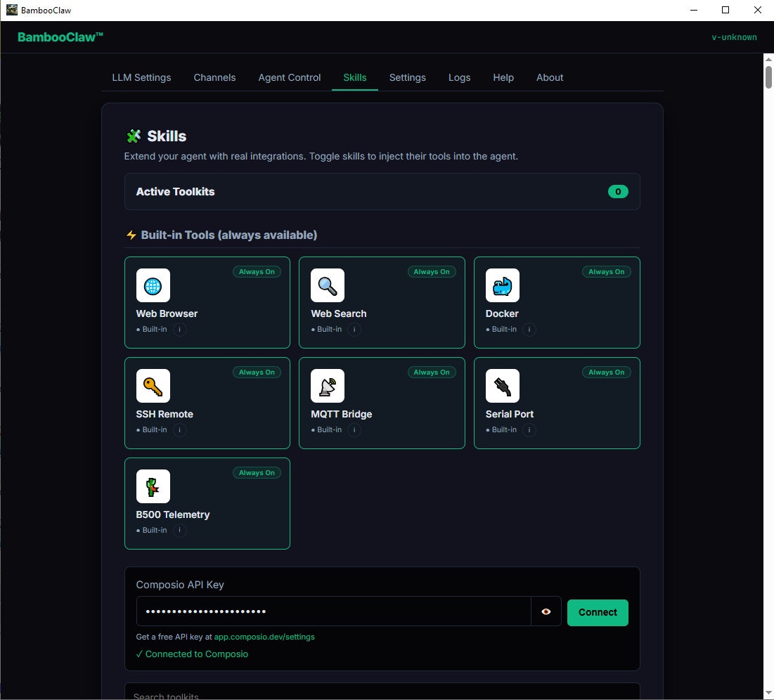Image resolution: width=774 pixels, height=700 pixels.
Task: Go to the Agent Control tab
Action: [289, 77]
